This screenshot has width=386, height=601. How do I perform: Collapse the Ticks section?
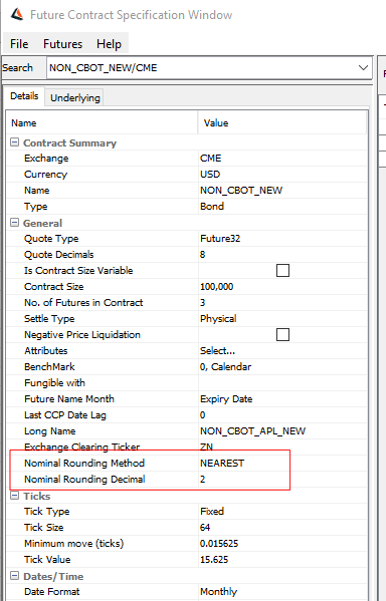(15, 496)
